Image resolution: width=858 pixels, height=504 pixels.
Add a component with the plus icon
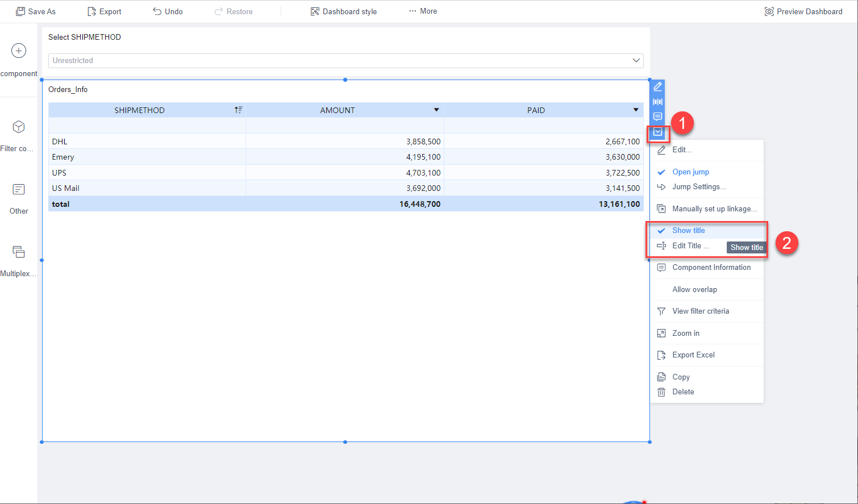(x=19, y=51)
